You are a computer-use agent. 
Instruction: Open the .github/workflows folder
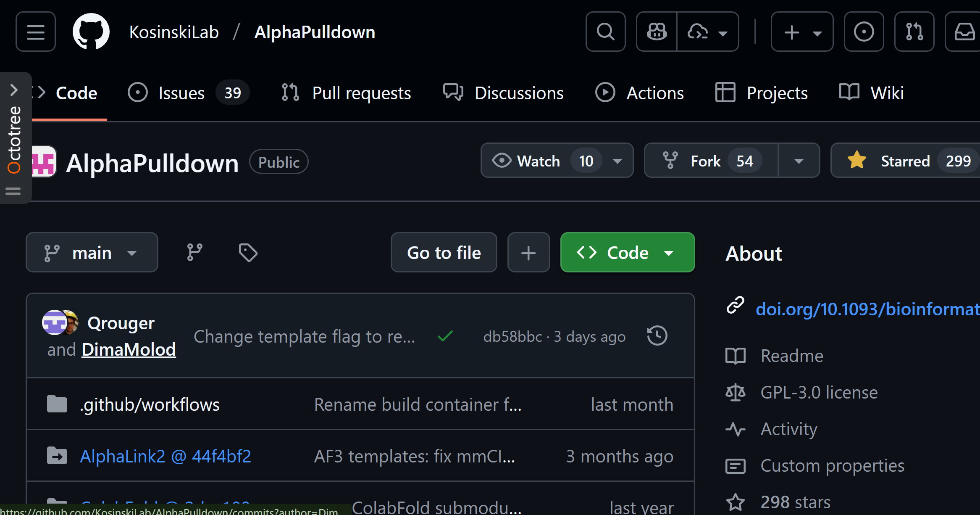(150, 404)
